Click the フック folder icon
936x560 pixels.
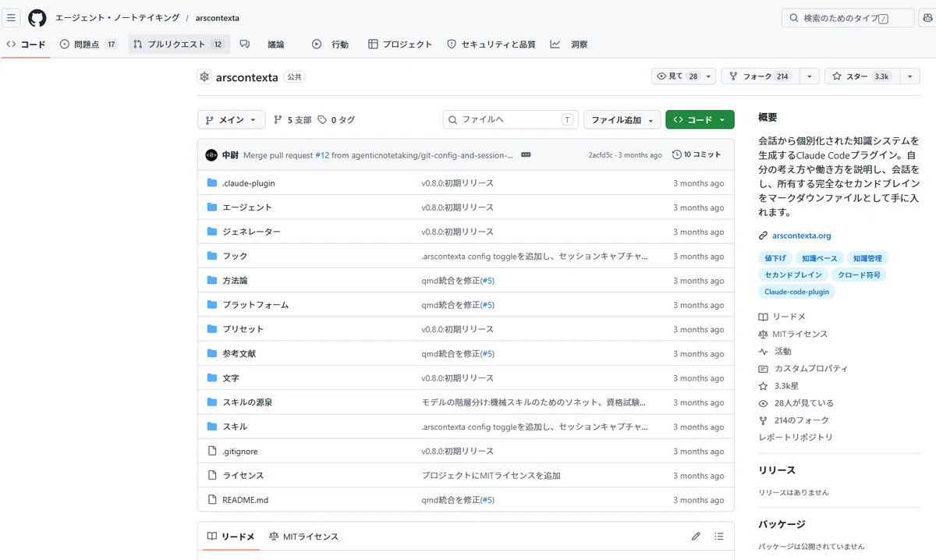[x=212, y=256]
